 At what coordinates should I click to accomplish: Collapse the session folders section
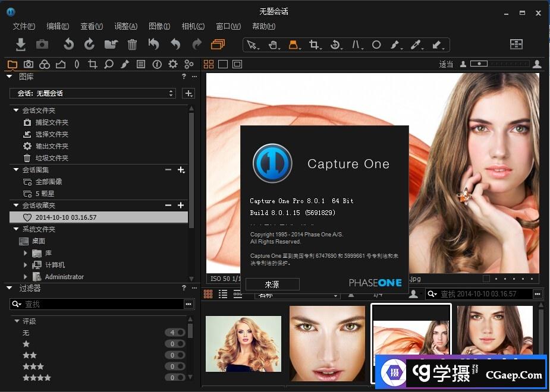coord(16,110)
